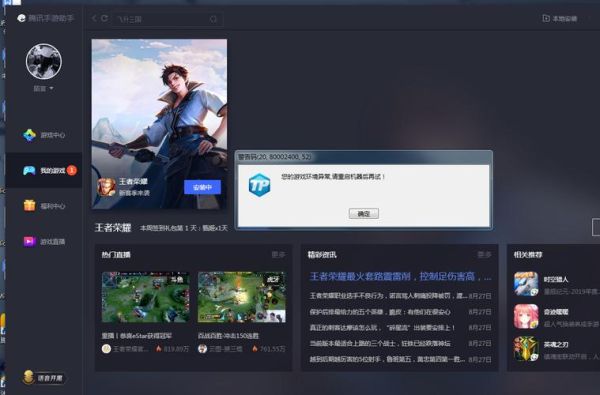Click the eStar 冠军 stream title
Screen dimensions: 600x395
pos(137,336)
